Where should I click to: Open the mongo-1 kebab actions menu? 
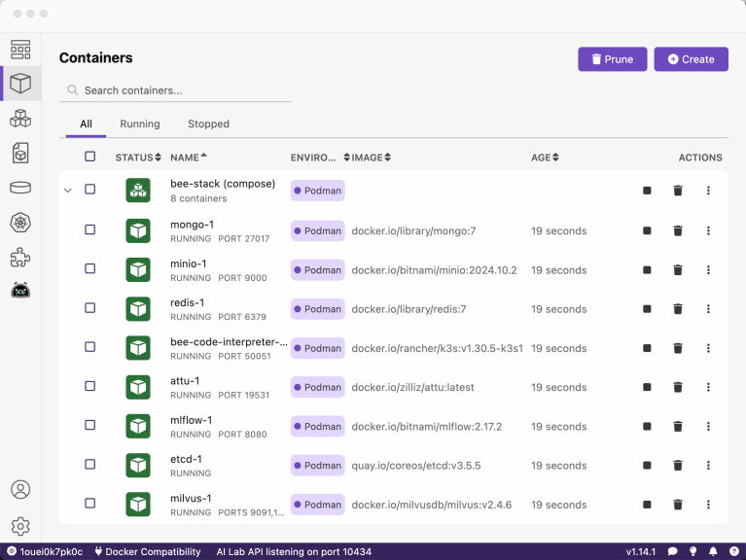[708, 230]
